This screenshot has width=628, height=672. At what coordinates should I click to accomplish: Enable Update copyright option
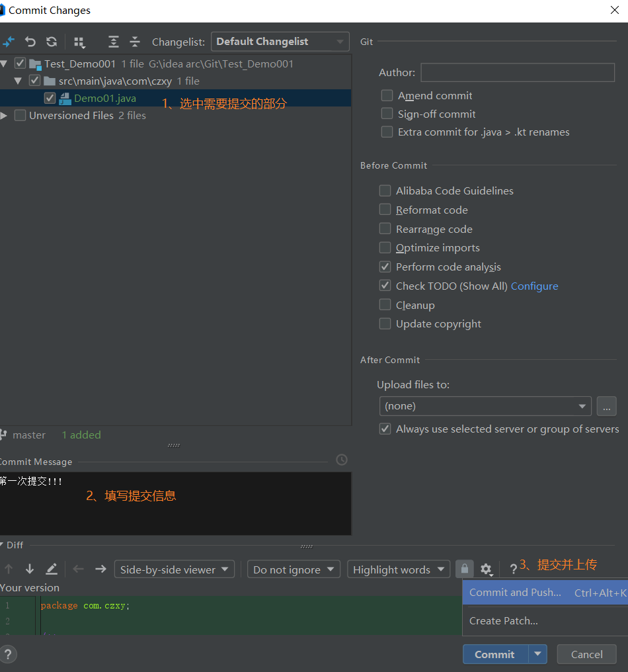[385, 323]
